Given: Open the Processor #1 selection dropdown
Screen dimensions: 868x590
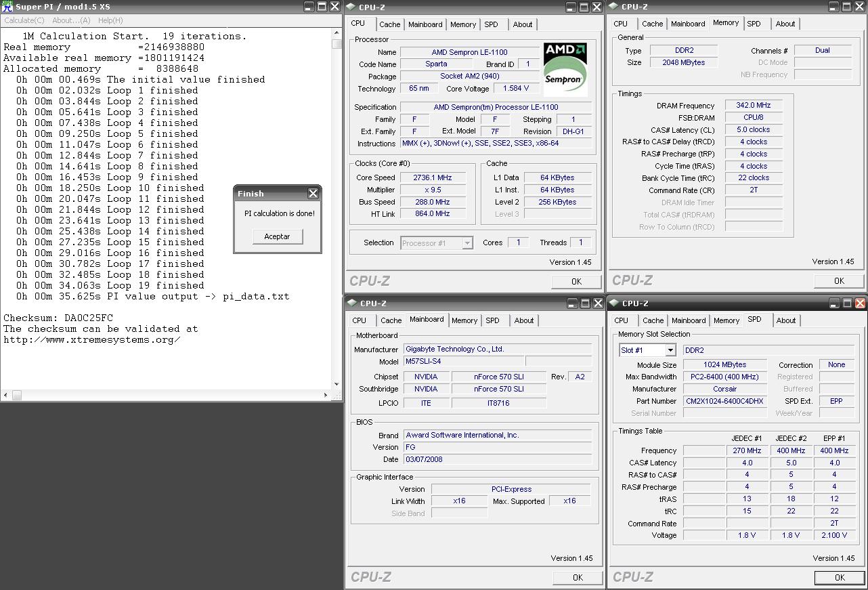Looking at the screenshot, I should (467, 243).
